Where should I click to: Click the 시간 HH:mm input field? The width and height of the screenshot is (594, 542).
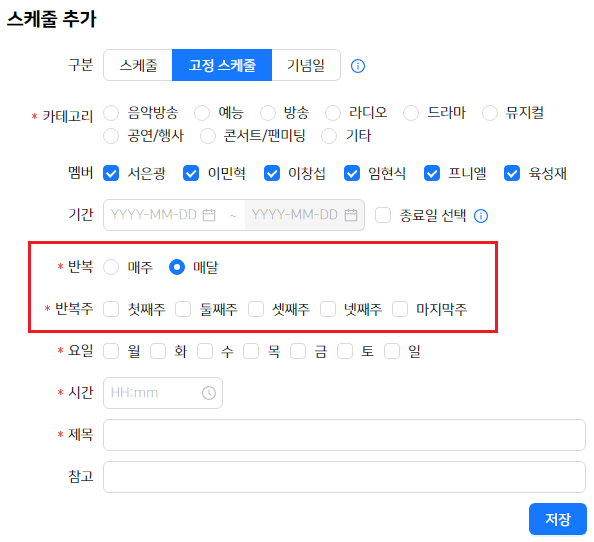(x=163, y=393)
